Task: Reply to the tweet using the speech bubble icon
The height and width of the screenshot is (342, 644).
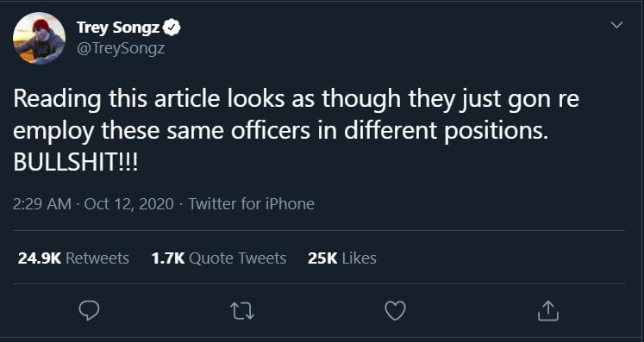Action: pyautogui.click(x=89, y=311)
